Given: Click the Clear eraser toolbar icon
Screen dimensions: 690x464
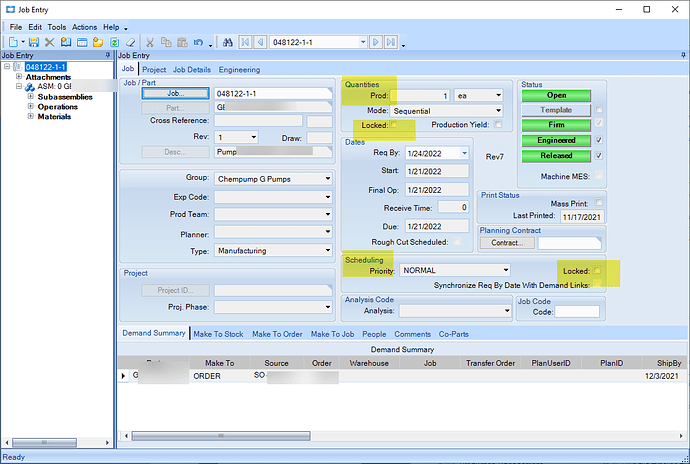Looking at the screenshot, I should (x=130, y=42).
